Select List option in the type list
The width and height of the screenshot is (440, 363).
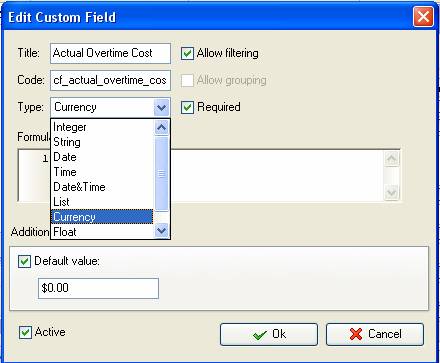pyautogui.click(x=102, y=202)
